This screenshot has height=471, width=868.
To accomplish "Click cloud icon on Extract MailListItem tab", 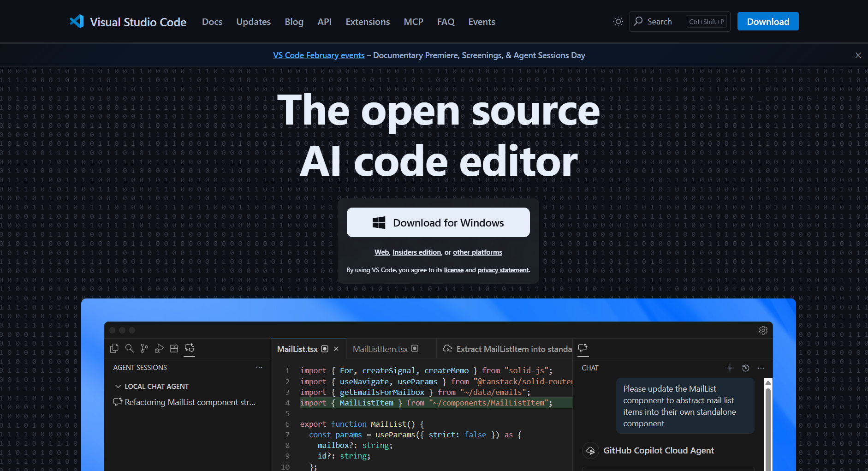I will coord(447,349).
